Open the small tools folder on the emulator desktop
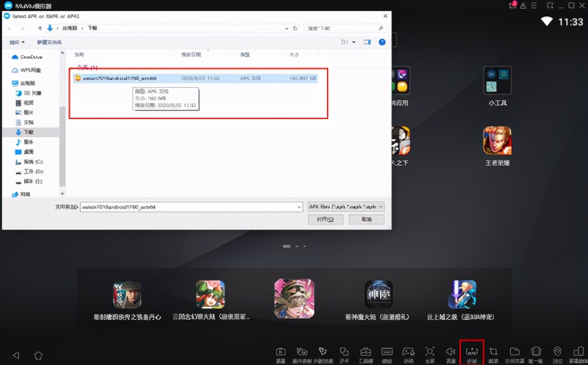This screenshot has width=588, height=365. coord(497,81)
